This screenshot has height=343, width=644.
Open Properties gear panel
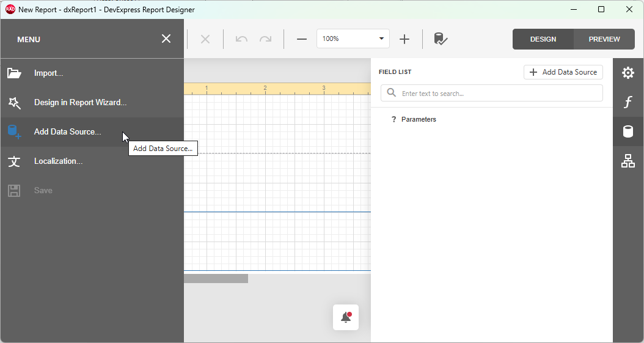pos(628,73)
